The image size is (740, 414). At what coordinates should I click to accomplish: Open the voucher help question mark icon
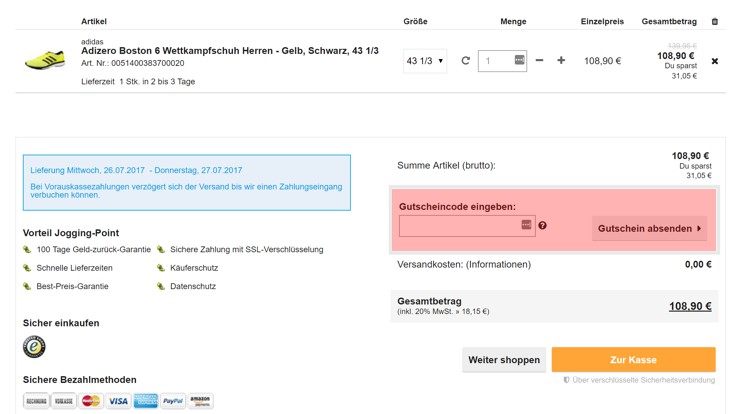pos(542,226)
